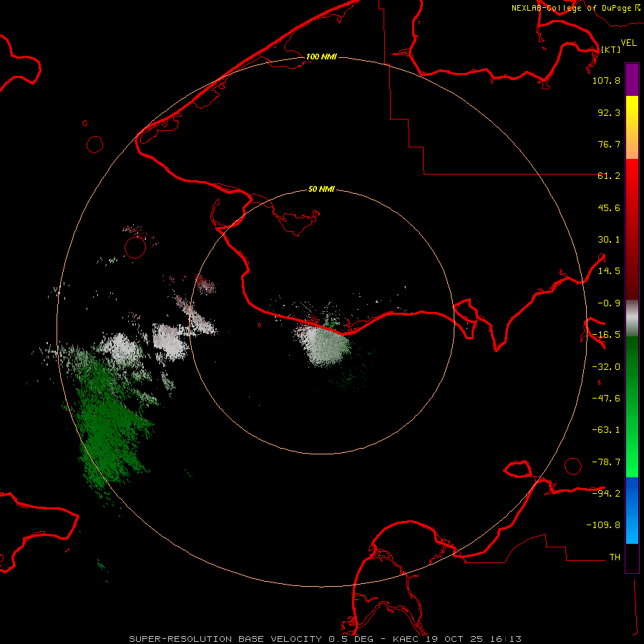The width and height of the screenshot is (644, 644).
Task: Click the 76.7 legend value
Action: (x=609, y=144)
